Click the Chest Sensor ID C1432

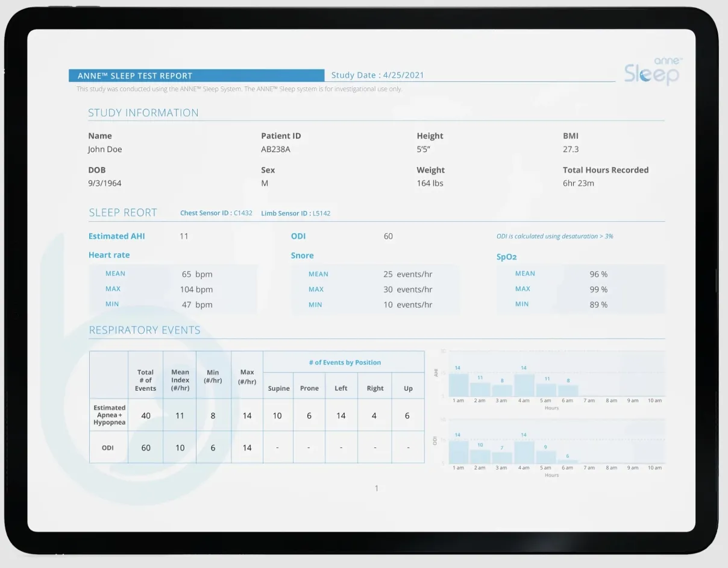click(216, 213)
